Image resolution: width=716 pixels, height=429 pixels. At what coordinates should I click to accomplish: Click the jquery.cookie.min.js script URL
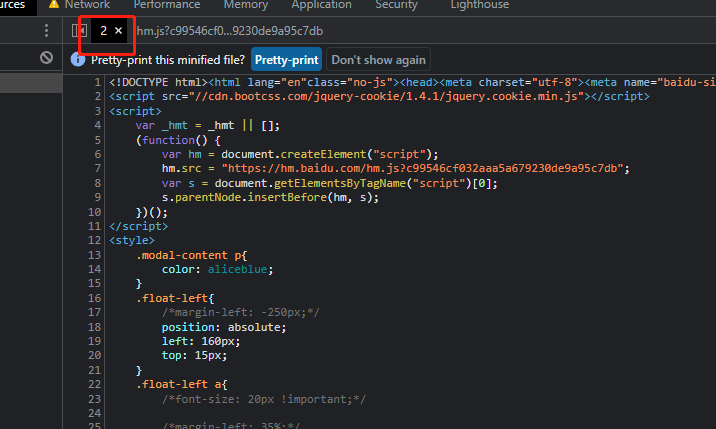point(387,96)
